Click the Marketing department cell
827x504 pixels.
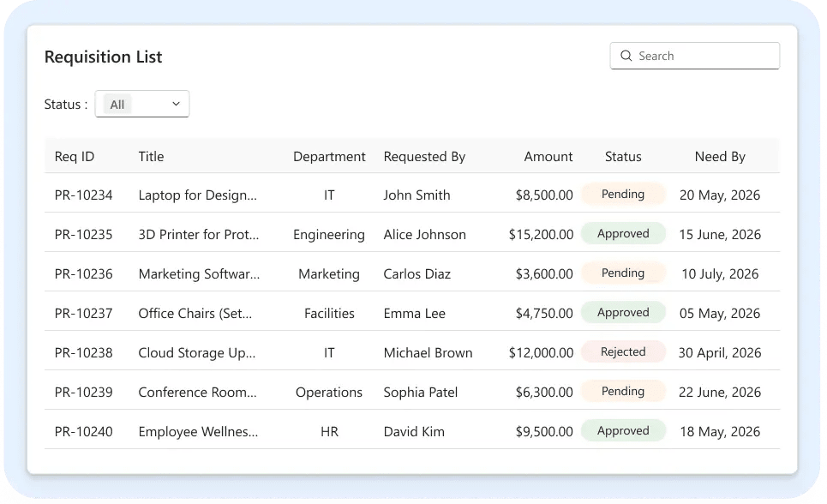point(329,274)
